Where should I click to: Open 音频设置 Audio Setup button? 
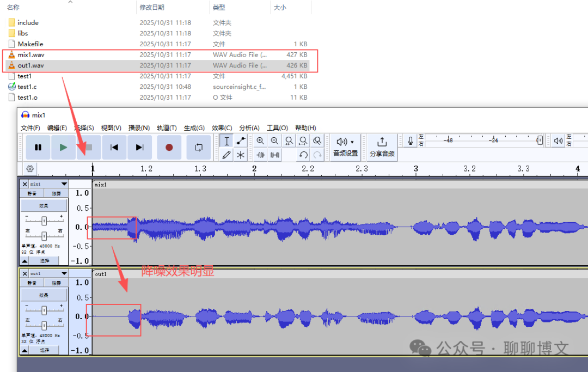click(x=345, y=147)
